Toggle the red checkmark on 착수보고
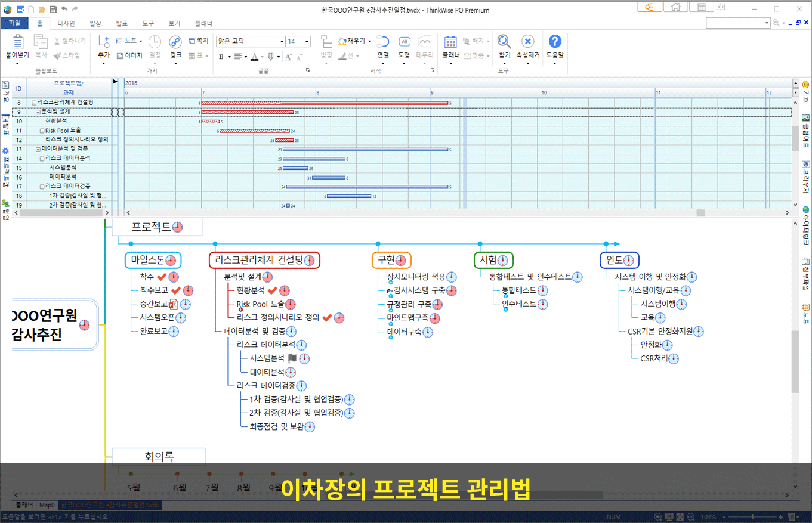 click(176, 290)
